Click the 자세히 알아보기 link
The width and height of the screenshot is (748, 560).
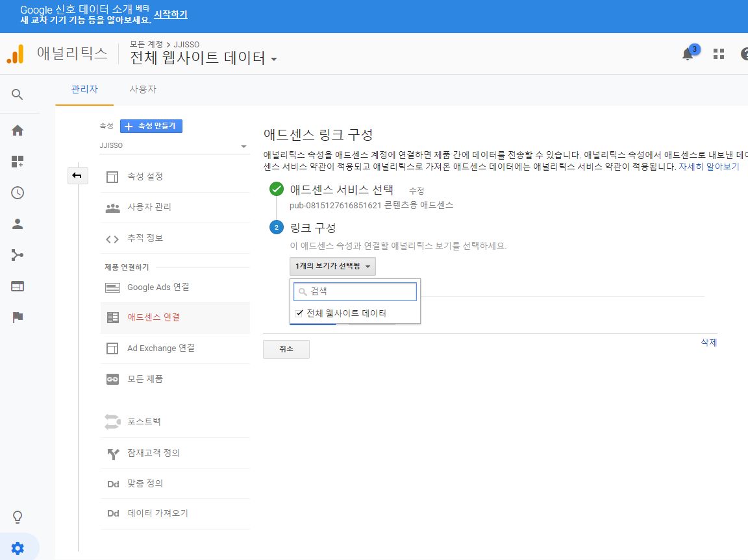coord(708,166)
